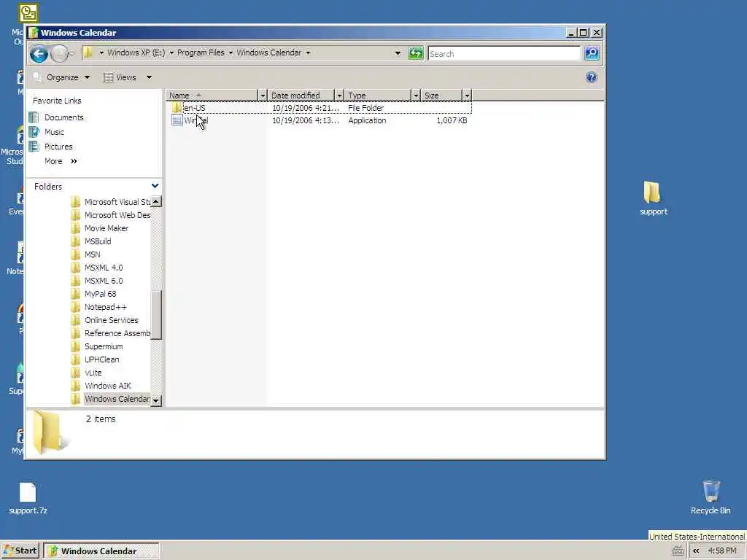This screenshot has width=747, height=560.
Task: Select vLite folder in tree
Action: point(93,373)
